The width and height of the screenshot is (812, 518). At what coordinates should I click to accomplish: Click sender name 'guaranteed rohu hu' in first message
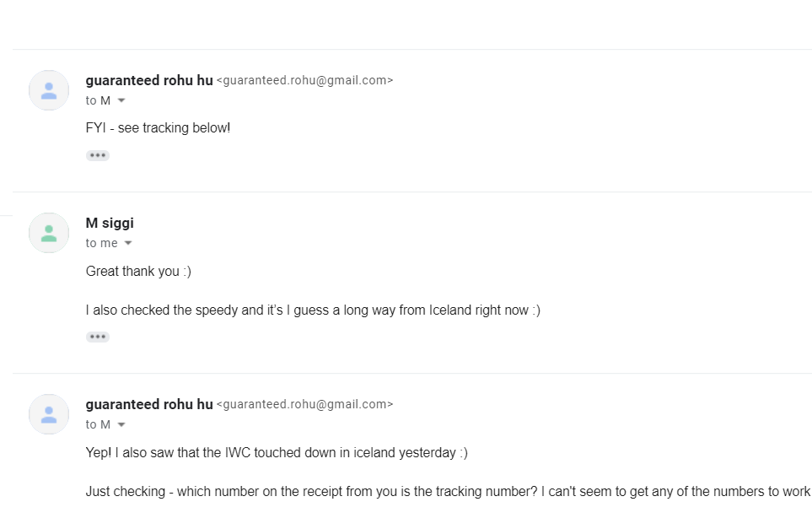[x=149, y=81]
